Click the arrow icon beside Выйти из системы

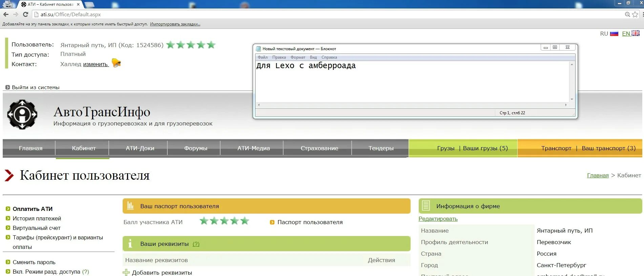[x=7, y=87]
